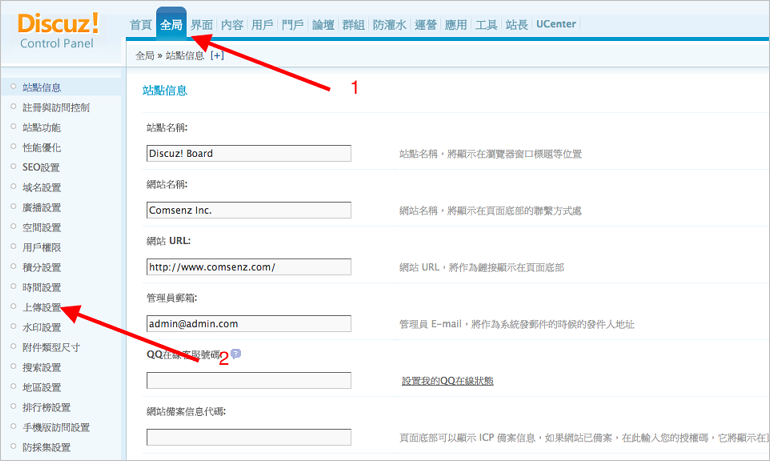Open 域名設置 sidebar item
This screenshot has height=461, width=770.
tap(42, 188)
